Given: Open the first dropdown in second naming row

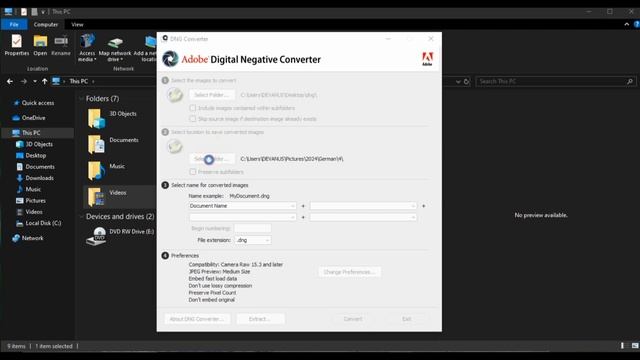Looking at the screenshot, I should (242, 217).
